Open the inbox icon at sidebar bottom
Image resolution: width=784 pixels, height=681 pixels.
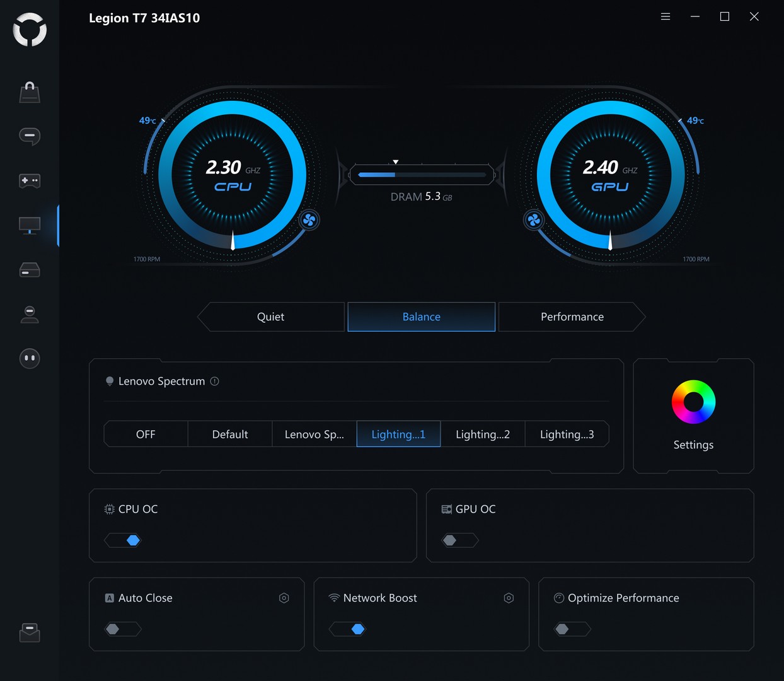click(x=30, y=632)
